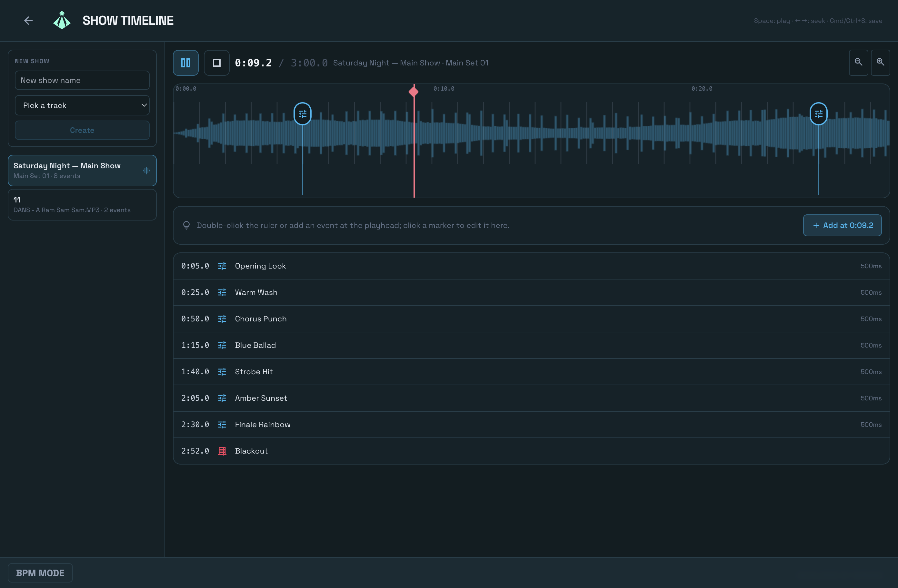Click the Show Timeline app logo
898x588 pixels.
62,20
